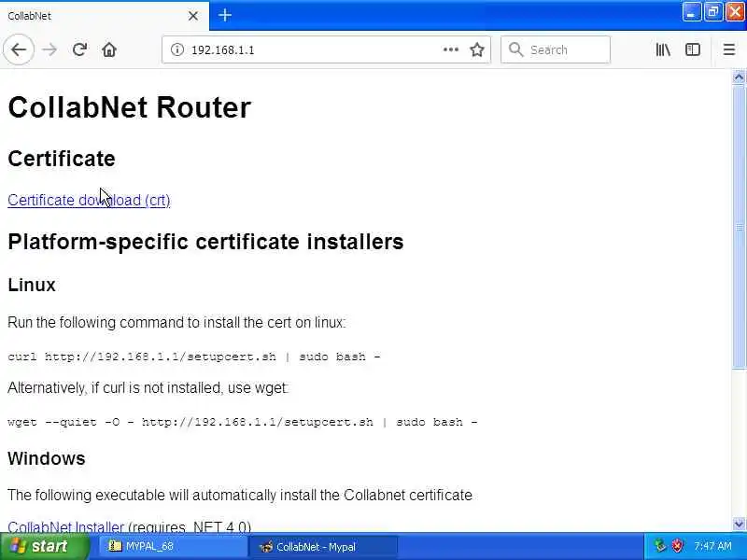Click the vertical scrollbar thumb

(739, 226)
